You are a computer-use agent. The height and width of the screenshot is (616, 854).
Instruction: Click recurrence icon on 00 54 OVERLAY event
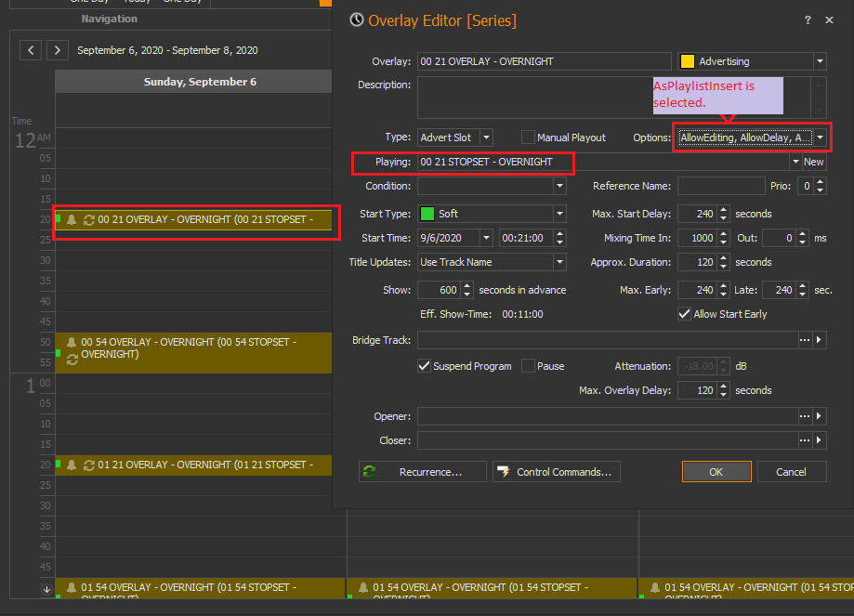pyautogui.click(x=72, y=360)
